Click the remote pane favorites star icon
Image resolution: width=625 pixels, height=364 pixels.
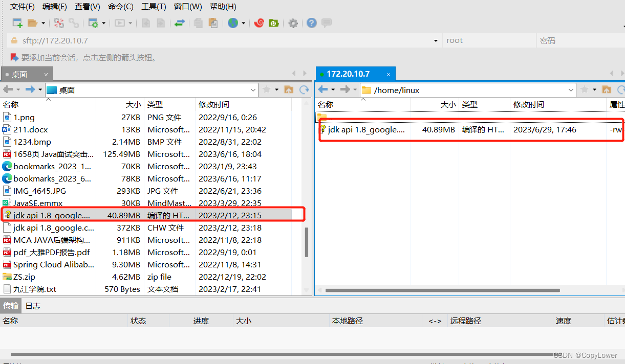point(585,89)
